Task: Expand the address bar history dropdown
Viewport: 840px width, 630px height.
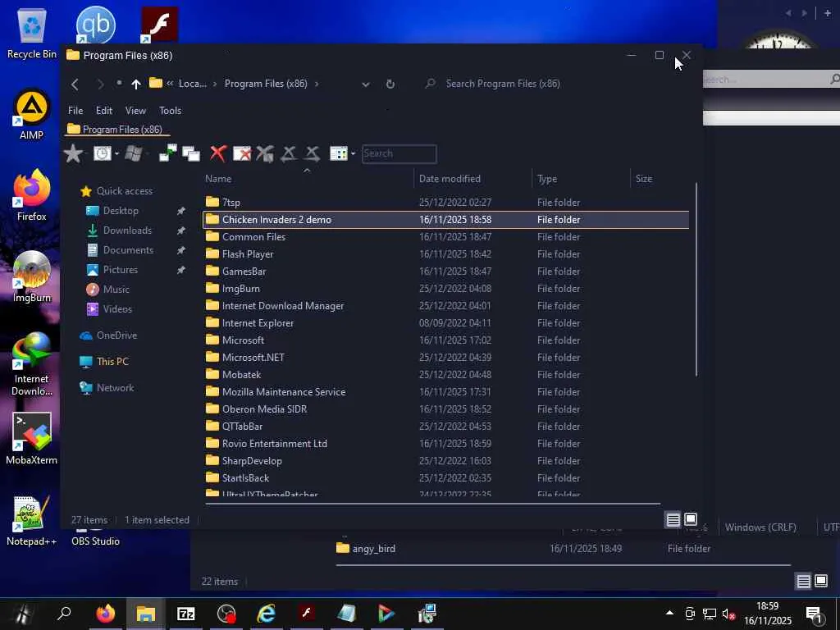Action: [365, 84]
